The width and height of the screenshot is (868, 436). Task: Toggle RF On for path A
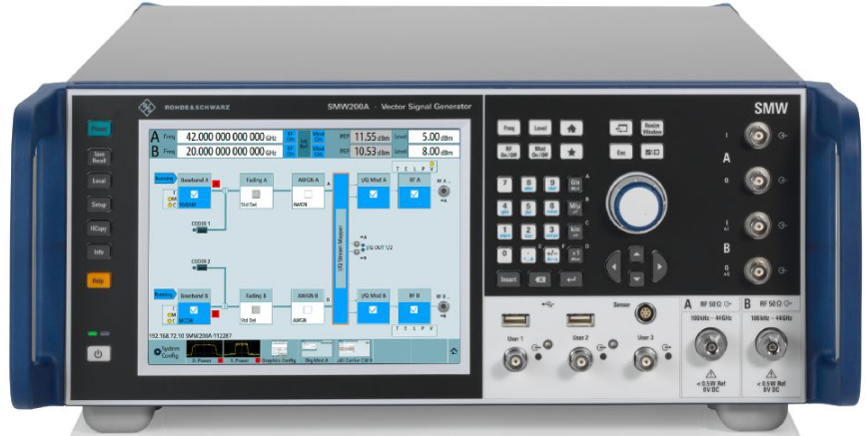pyautogui.click(x=291, y=136)
